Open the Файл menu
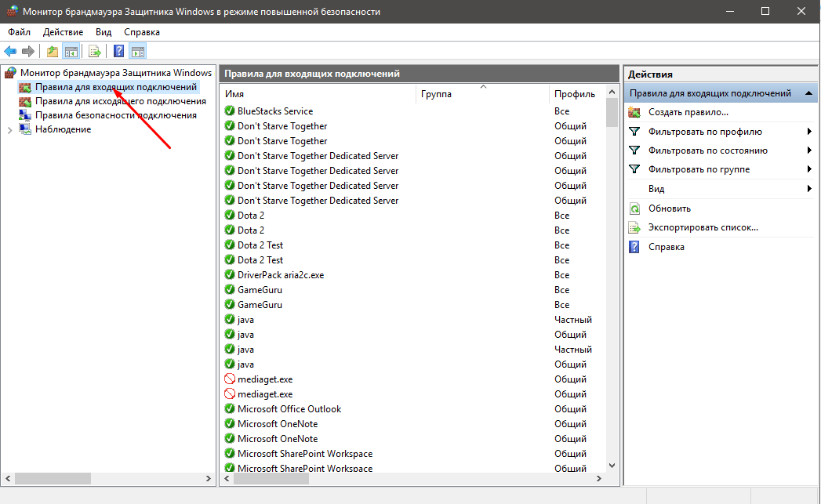This screenshot has height=504, width=821. pyautogui.click(x=20, y=32)
